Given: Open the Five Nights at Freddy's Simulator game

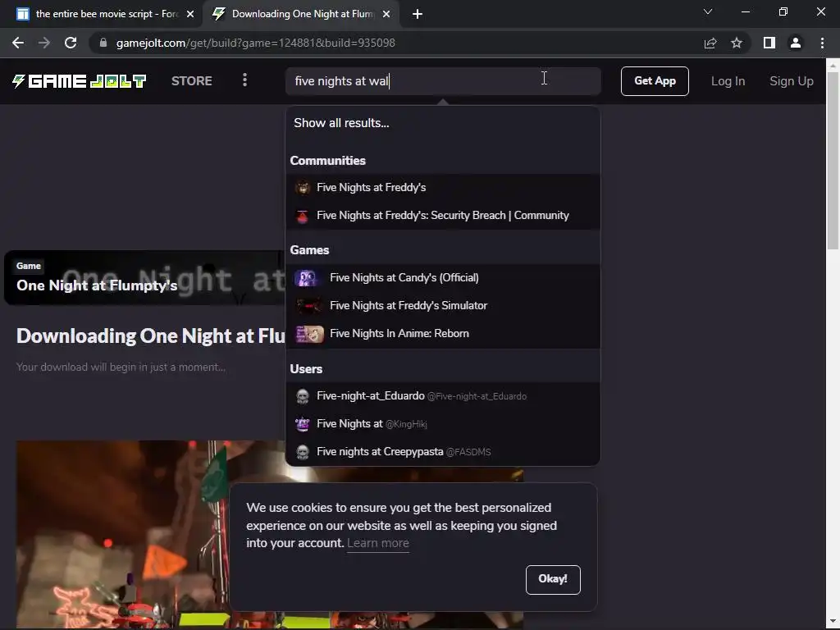Looking at the screenshot, I should pyautogui.click(x=442, y=305).
